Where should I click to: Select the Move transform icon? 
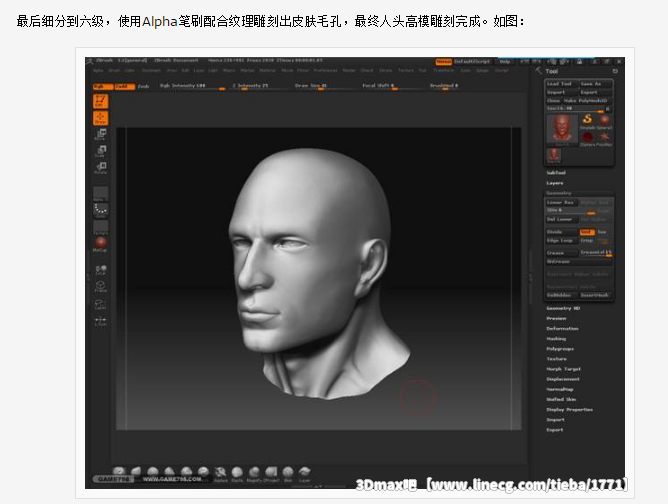pyautogui.click(x=101, y=134)
